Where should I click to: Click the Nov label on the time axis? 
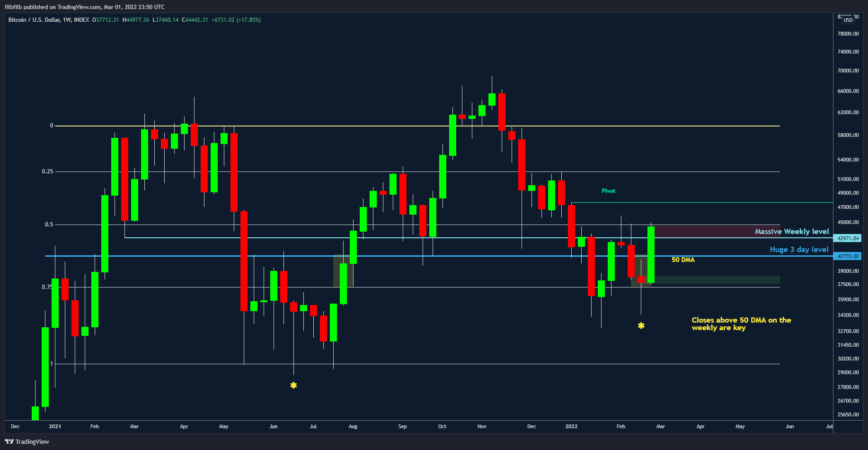point(482,426)
